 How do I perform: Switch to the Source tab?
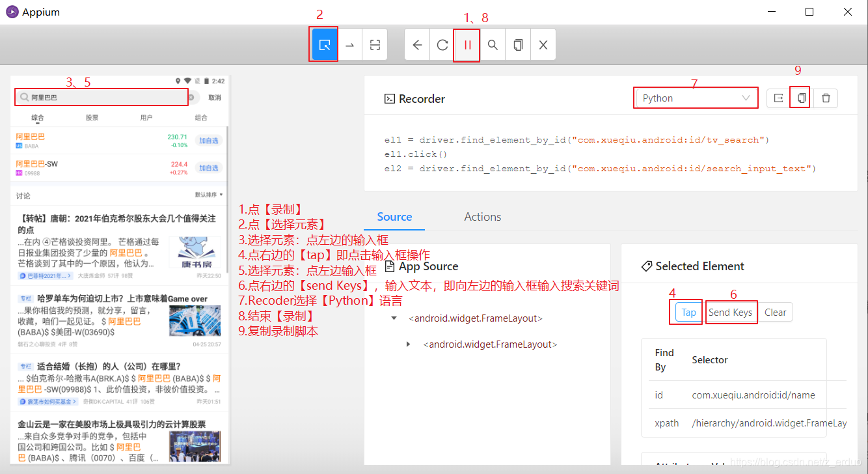[394, 217]
